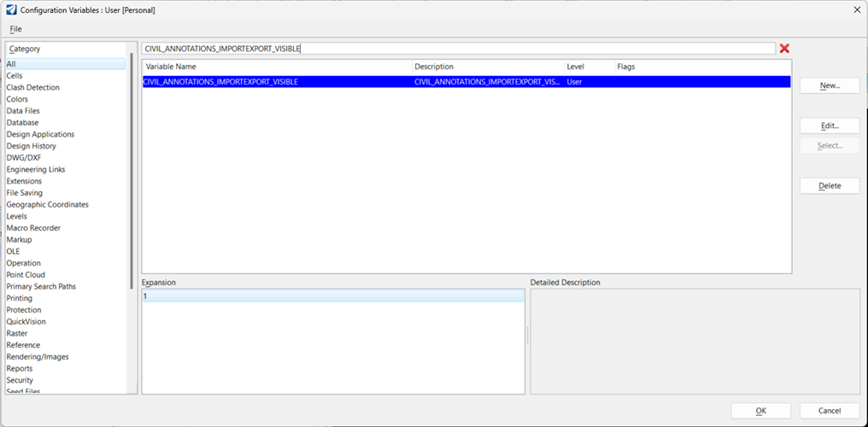Select the Macro Recorder category
Screen dimensions: 868x427
33,228
